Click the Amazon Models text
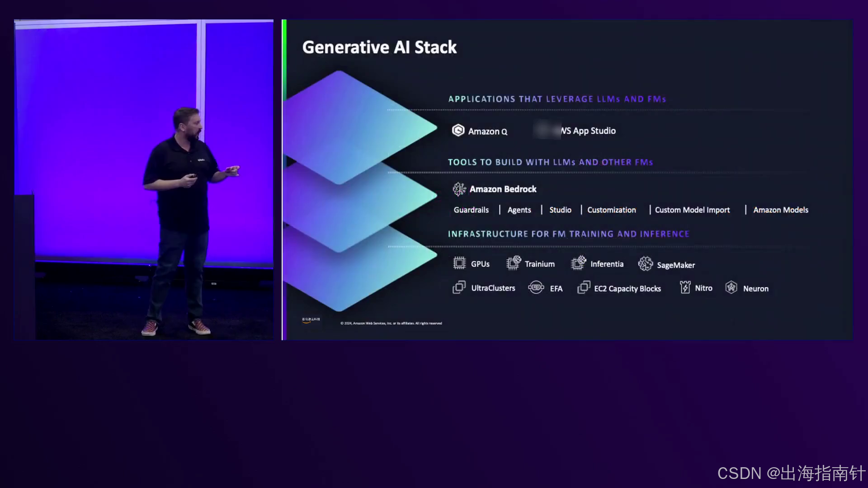This screenshot has height=488, width=868. pos(781,210)
